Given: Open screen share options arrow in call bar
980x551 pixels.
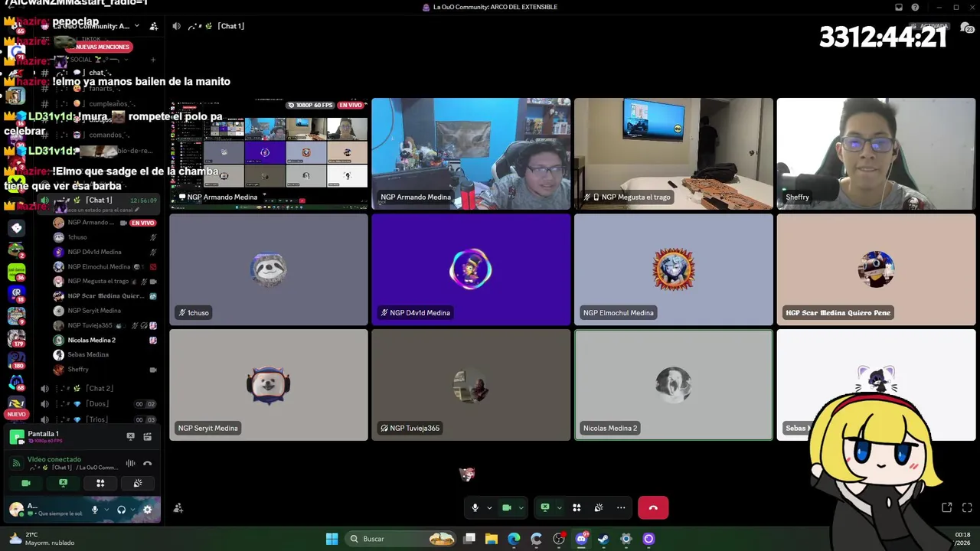Looking at the screenshot, I should coord(560,507).
